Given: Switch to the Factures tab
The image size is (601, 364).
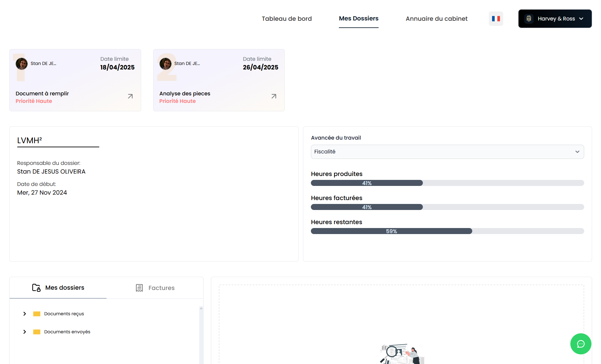Looking at the screenshot, I should [x=155, y=288].
